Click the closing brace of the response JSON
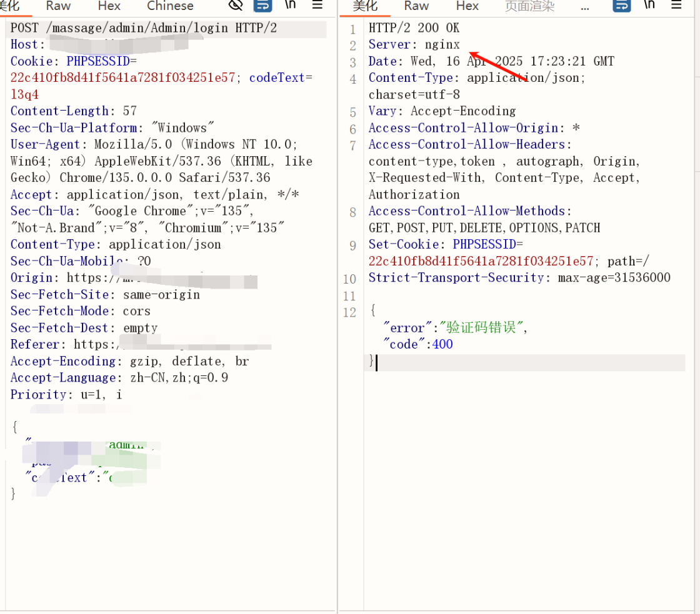The image size is (700, 614). tap(371, 360)
